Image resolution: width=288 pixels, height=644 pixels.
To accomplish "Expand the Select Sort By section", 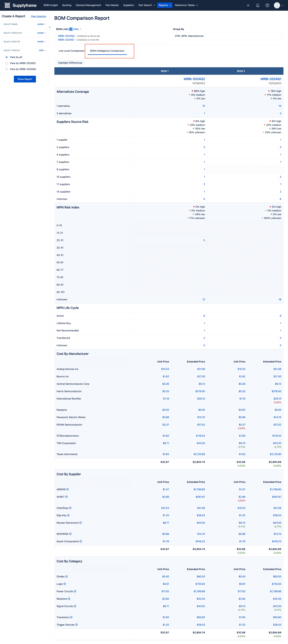I will coord(41,42).
